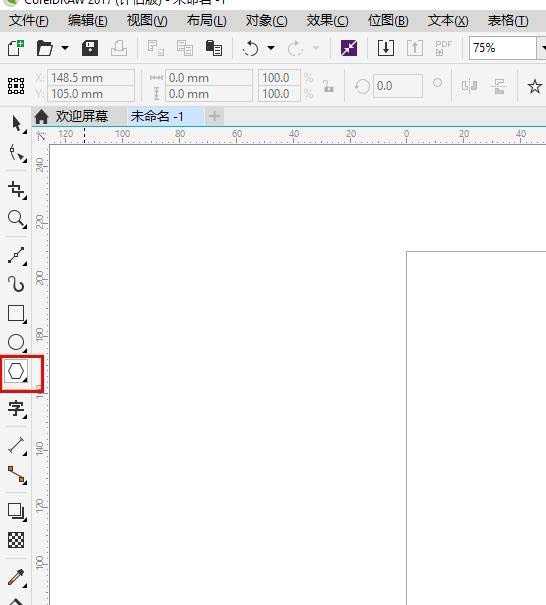
Task: Edit the rotation angle field
Action: pyautogui.click(x=397, y=86)
